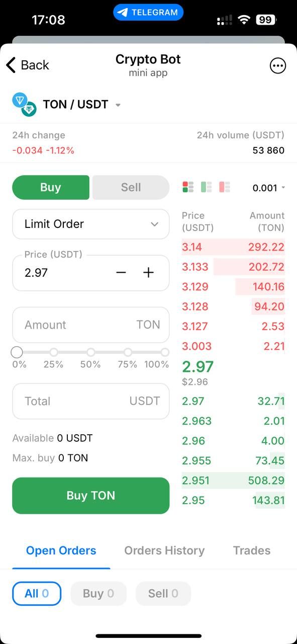297x644 pixels.
Task: Tap the Back arrow icon
Action: tap(11, 65)
